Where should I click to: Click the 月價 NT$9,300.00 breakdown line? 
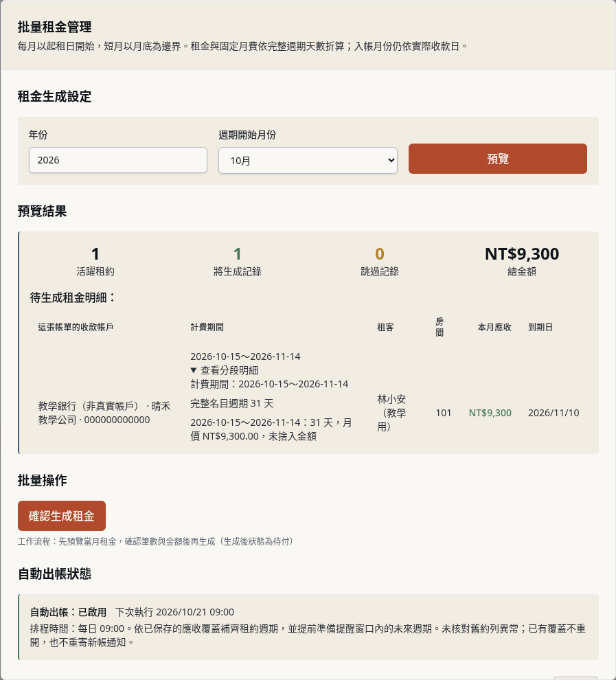pos(271,429)
